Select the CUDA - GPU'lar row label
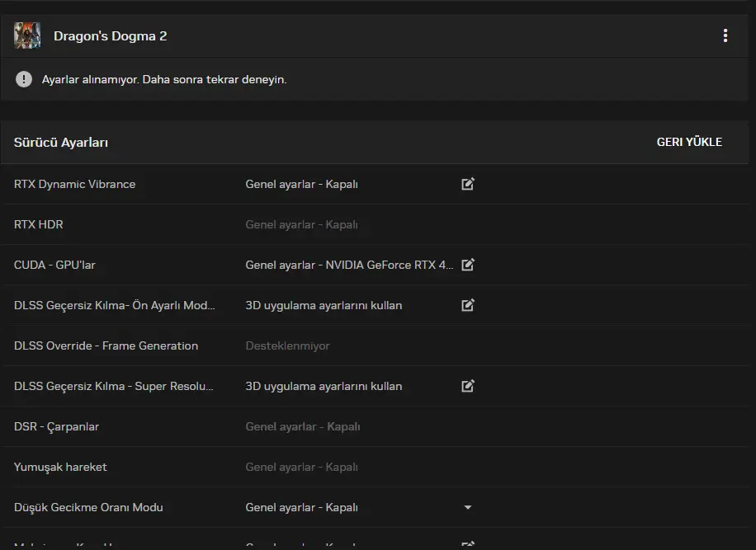This screenshot has height=550, width=756. click(x=54, y=265)
